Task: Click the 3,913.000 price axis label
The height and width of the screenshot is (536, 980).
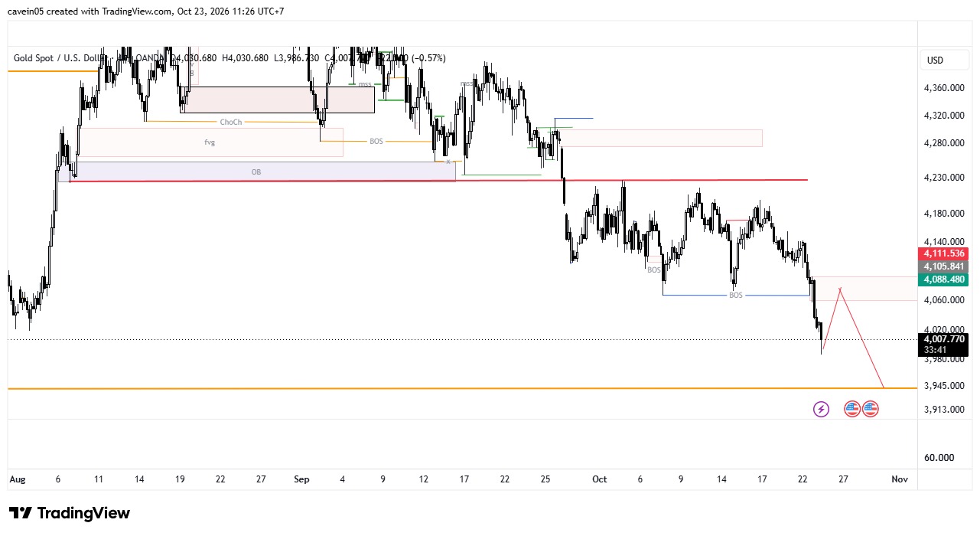Action: click(943, 410)
